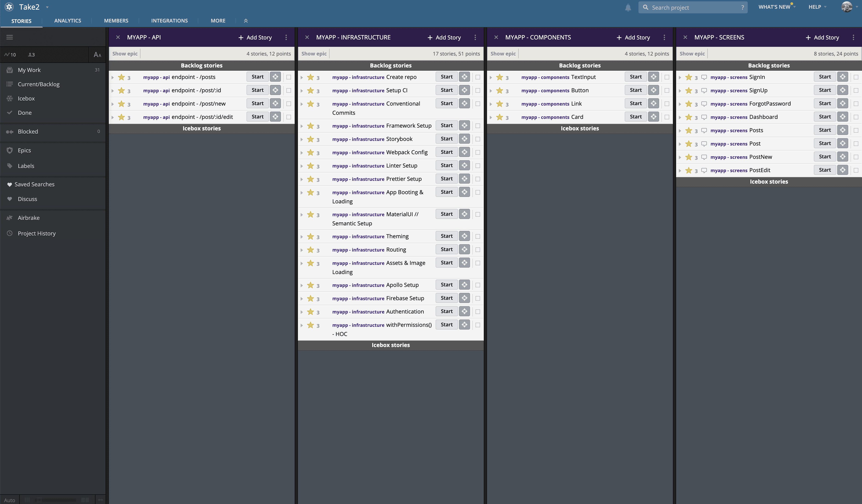The width and height of the screenshot is (862, 504).
Task: Click the comment icon on SignIn story
Action: 704,77
